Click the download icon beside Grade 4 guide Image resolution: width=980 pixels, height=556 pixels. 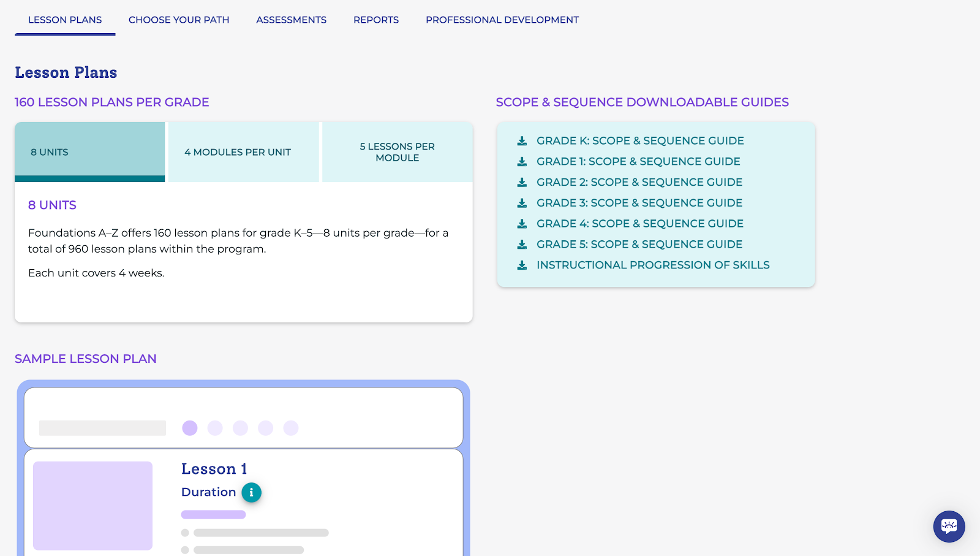(x=522, y=224)
